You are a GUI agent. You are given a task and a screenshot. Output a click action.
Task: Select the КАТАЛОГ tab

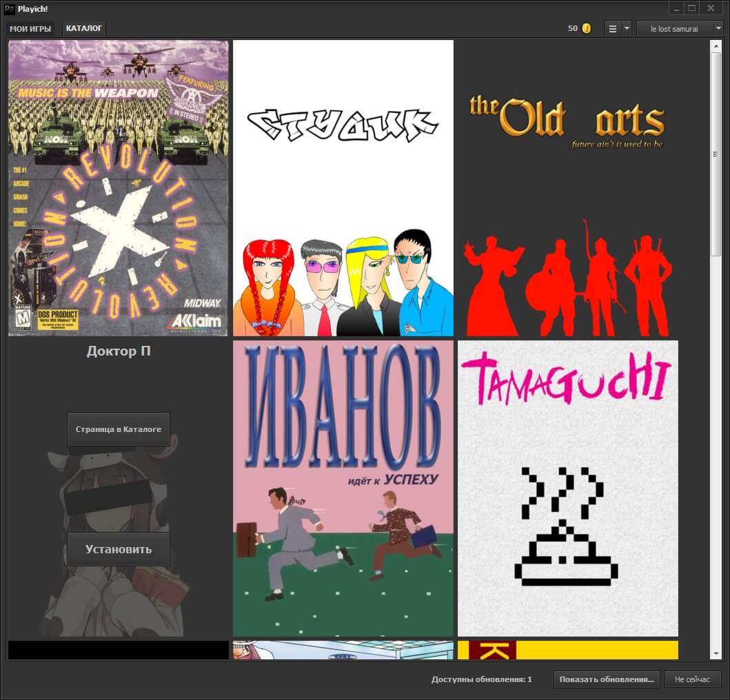click(84, 28)
